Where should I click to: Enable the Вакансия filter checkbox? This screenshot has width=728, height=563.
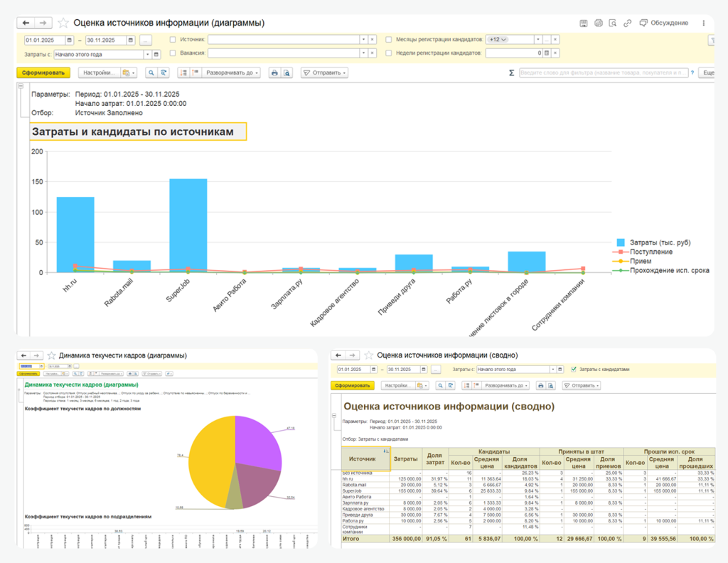[173, 53]
